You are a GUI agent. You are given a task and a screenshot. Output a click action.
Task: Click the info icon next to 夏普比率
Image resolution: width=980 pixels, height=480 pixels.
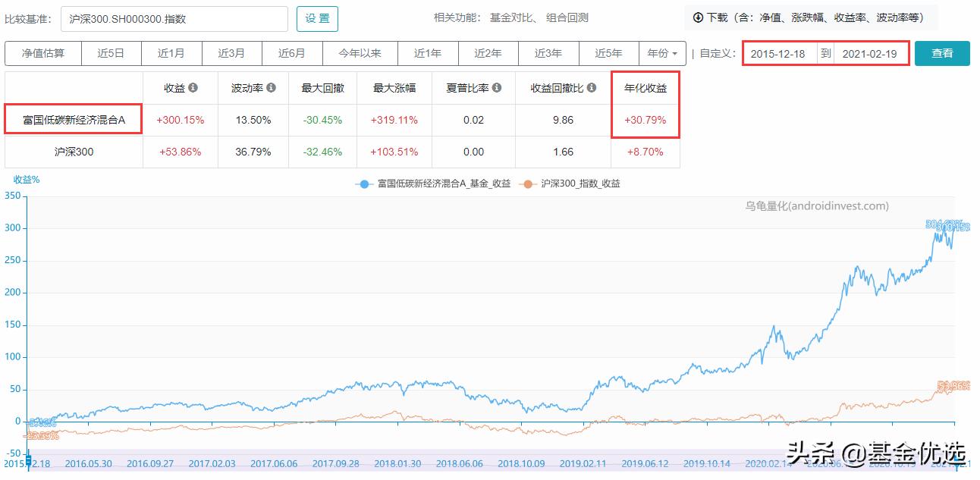pos(496,87)
